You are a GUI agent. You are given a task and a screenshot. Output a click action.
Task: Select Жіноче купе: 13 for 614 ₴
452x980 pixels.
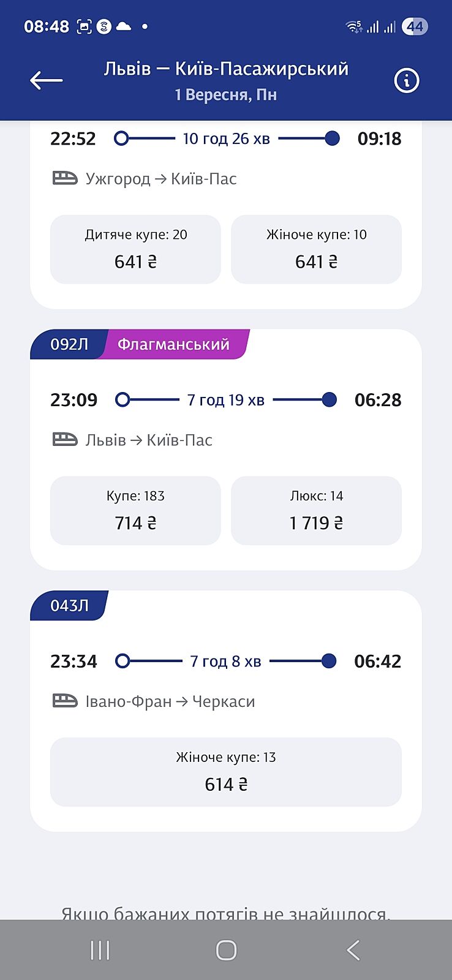(226, 772)
